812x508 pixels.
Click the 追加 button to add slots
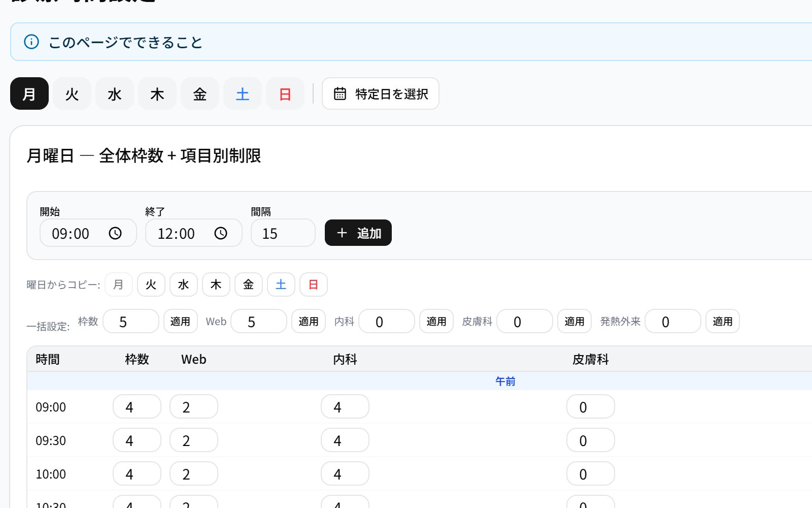click(358, 233)
